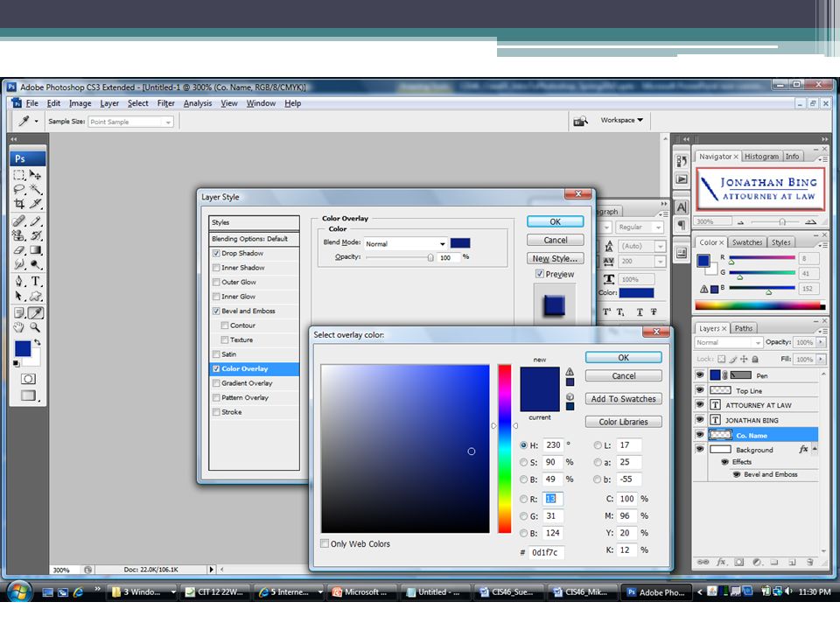Open the layer Opacity slider arrow
Screen dimensions: 840x630
pos(821,342)
